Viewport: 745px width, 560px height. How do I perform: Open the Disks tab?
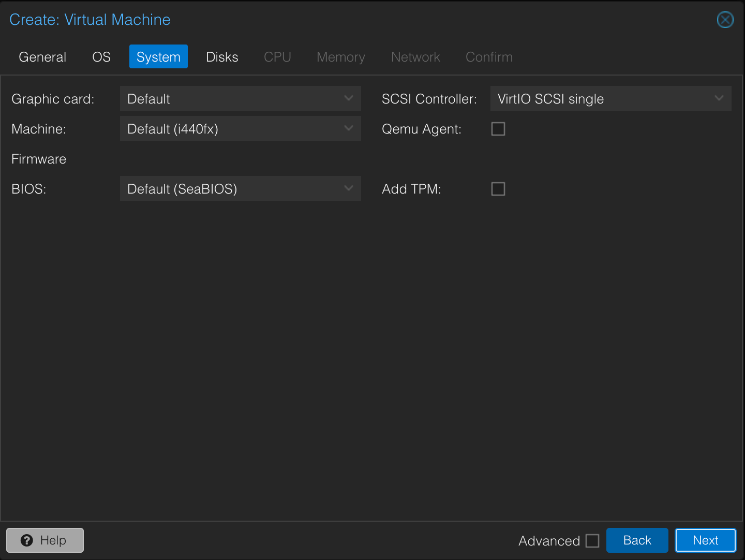pos(222,57)
